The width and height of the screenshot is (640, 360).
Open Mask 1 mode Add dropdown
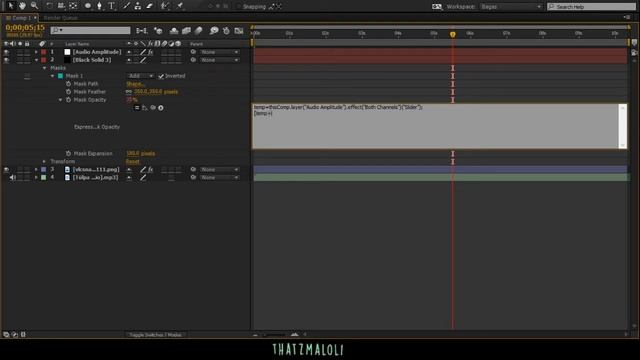click(140, 76)
